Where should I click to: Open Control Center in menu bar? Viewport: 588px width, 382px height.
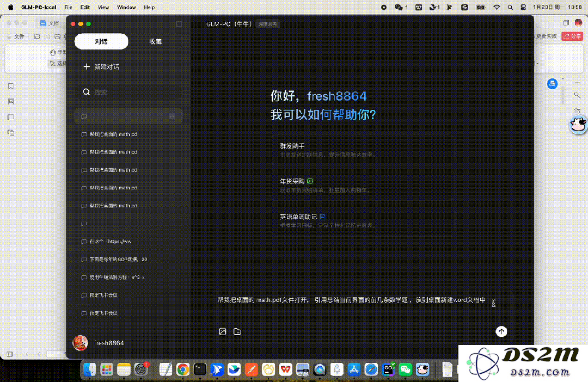[x=523, y=7]
